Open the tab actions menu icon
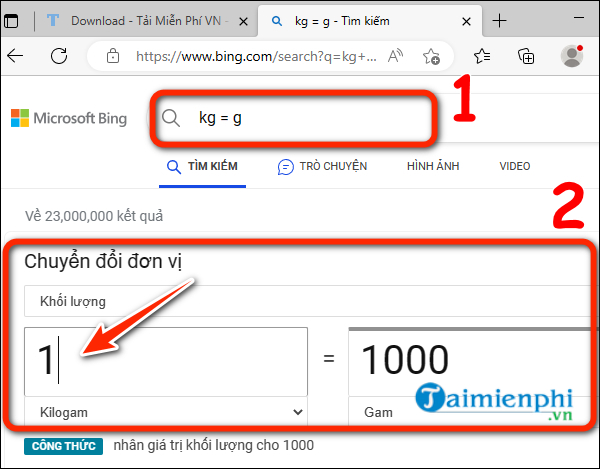This screenshot has width=600, height=469. [x=11, y=21]
